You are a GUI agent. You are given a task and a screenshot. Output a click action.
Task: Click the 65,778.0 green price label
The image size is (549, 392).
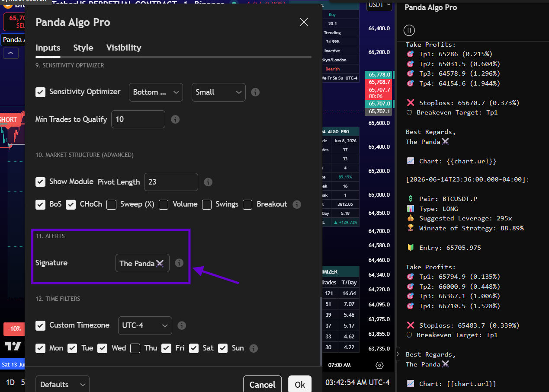pos(379,74)
